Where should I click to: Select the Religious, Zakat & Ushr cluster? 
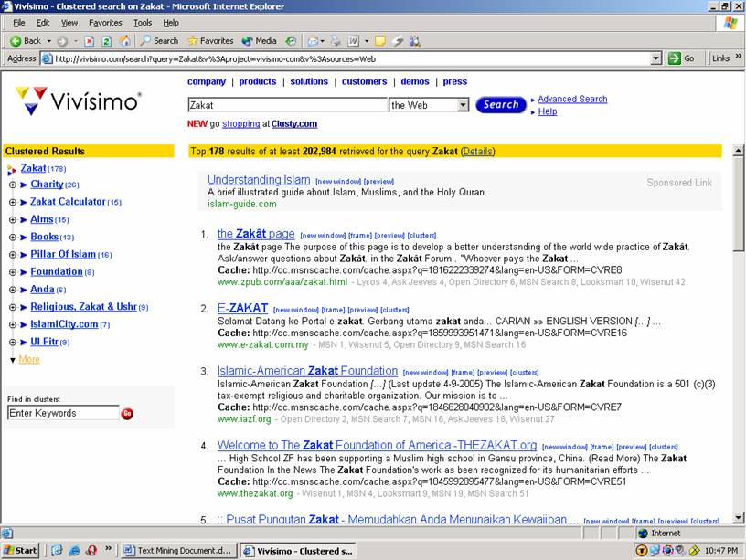click(x=84, y=307)
